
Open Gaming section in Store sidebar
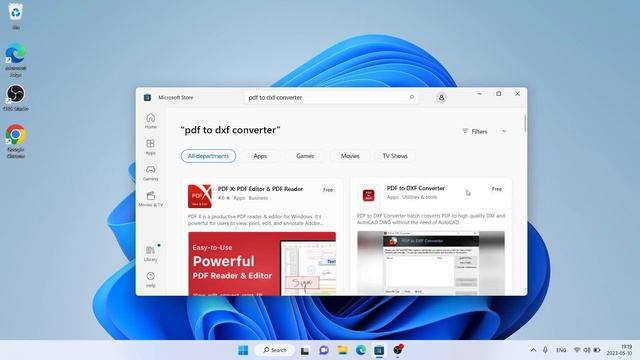[151, 173]
